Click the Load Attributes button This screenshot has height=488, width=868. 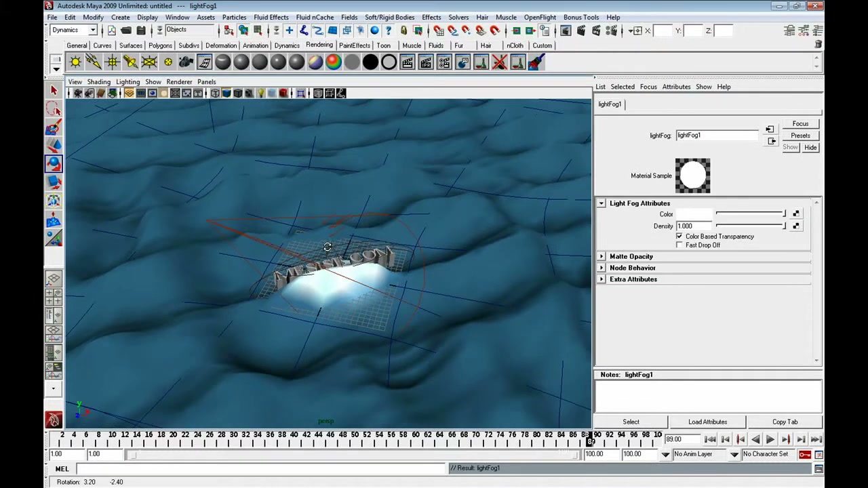[x=707, y=422]
